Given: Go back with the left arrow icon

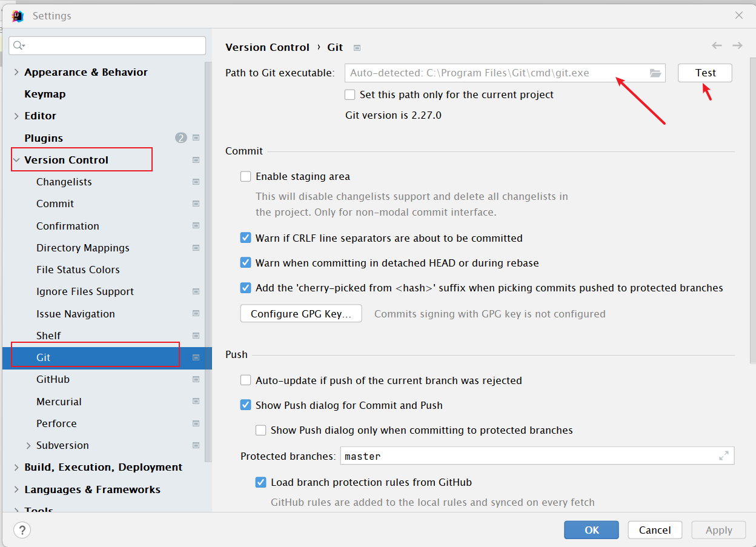Looking at the screenshot, I should pos(717,45).
